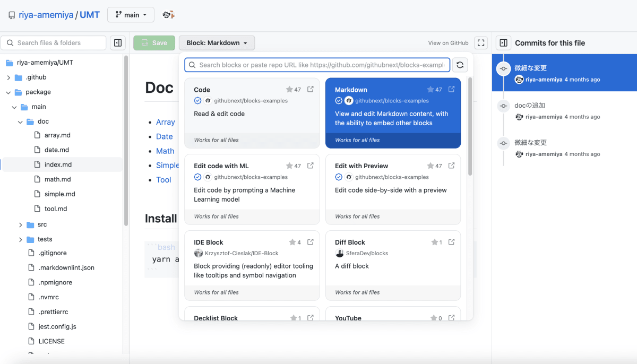Click the refresh blocks icon beside search
Viewport: 637px width, 364px height.
click(x=460, y=65)
